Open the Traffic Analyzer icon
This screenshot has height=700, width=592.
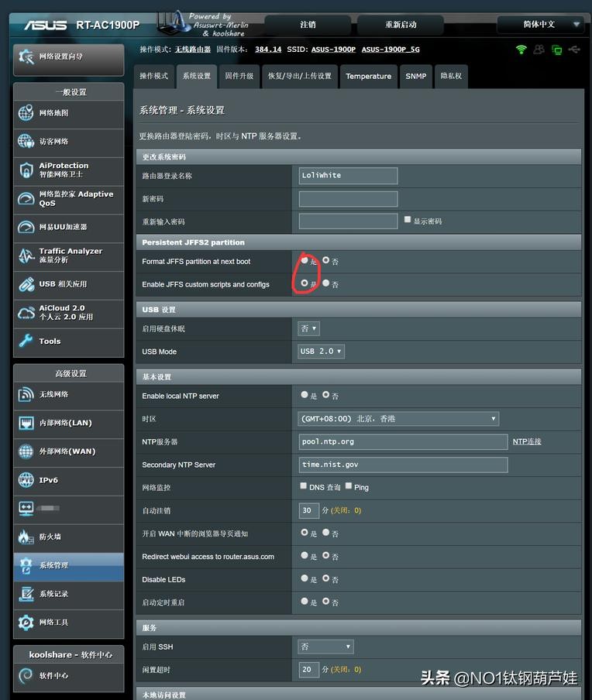tap(26, 256)
